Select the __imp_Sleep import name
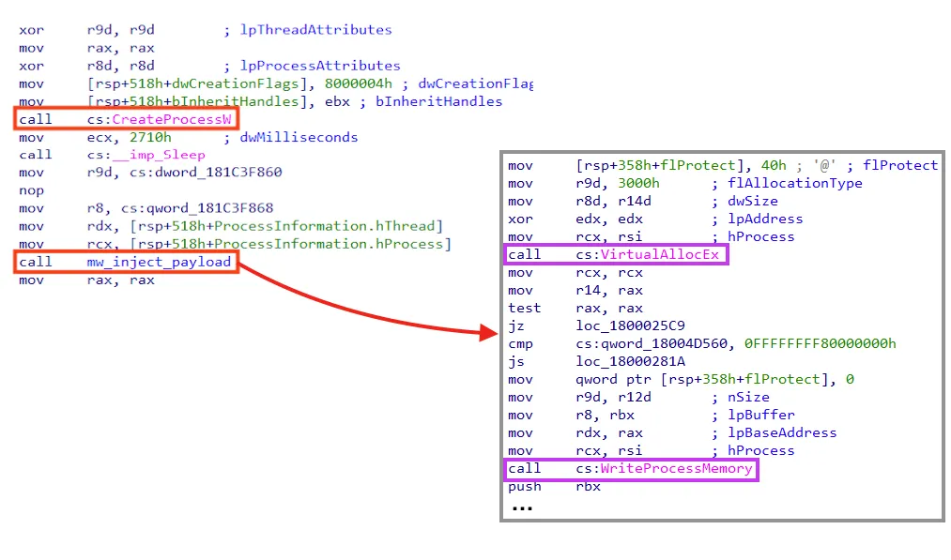 point(159,155)
